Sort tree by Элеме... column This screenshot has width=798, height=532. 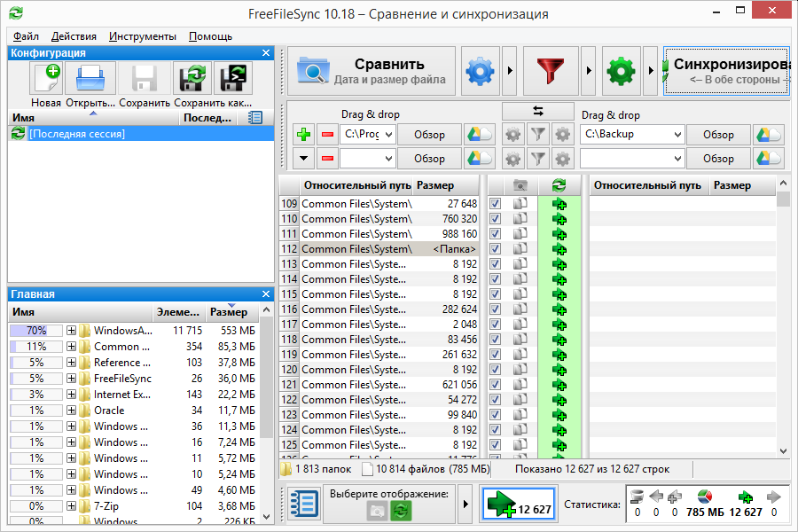pyautogui.click(x=178, y=312)
